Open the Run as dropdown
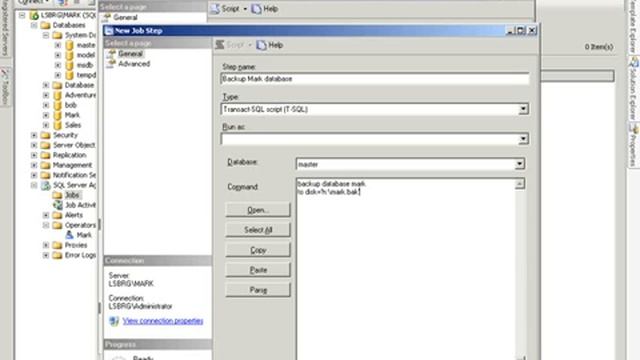This screenshot has height=360, width=640. [x=523, y=139]
